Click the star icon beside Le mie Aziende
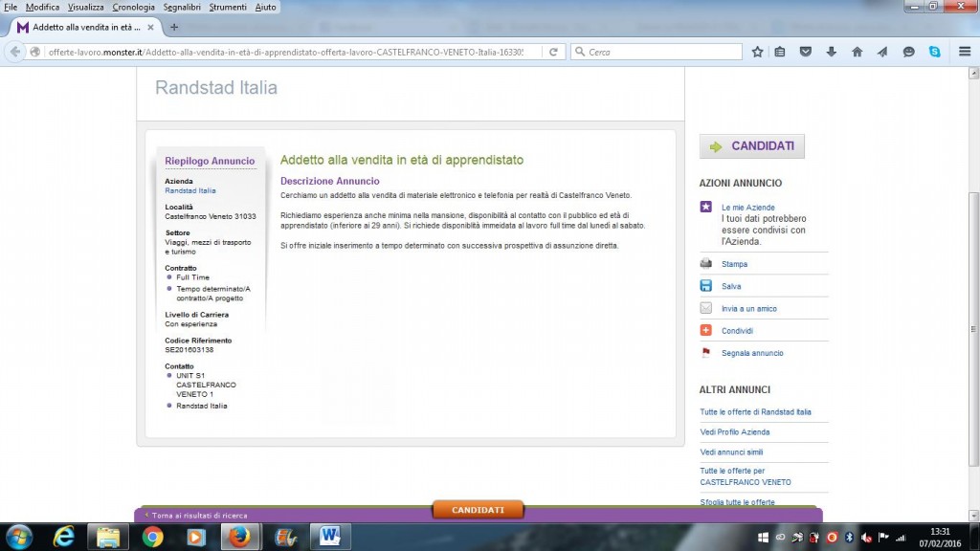 point(705,207)
